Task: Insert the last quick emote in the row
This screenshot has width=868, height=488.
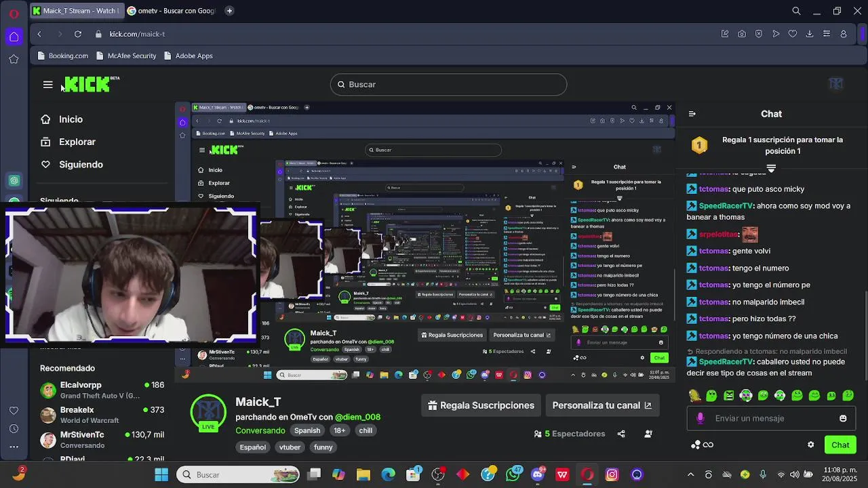Action: pyautogui.click(x=848, y=395)
